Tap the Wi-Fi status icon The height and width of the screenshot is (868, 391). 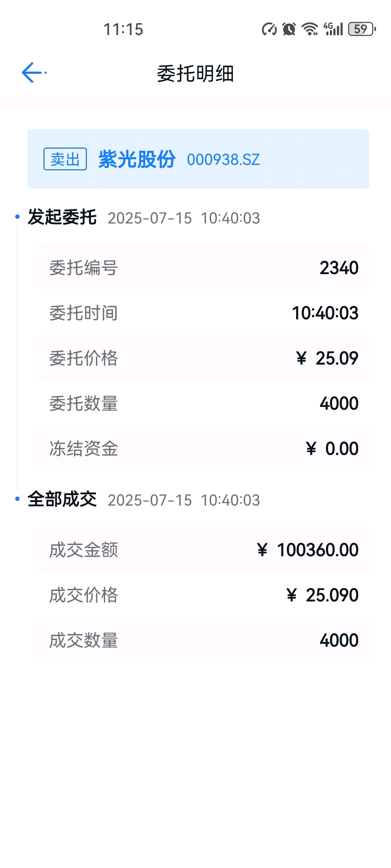(x=310, y=29)
